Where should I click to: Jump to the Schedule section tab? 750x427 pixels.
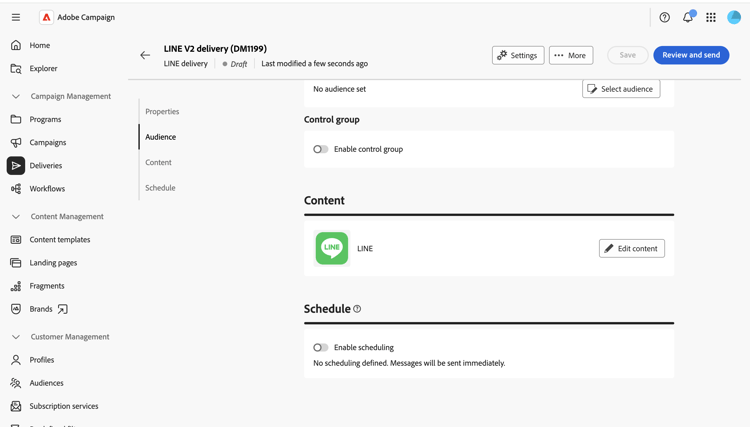pyautogui.click(x=160, y=187)
